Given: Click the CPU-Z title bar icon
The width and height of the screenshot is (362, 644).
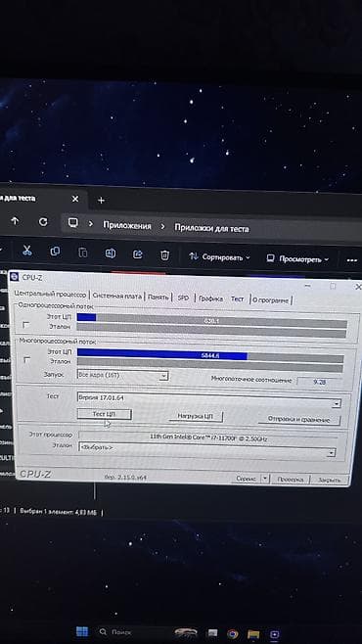Looking at the screenshot, I should point(14,277).
